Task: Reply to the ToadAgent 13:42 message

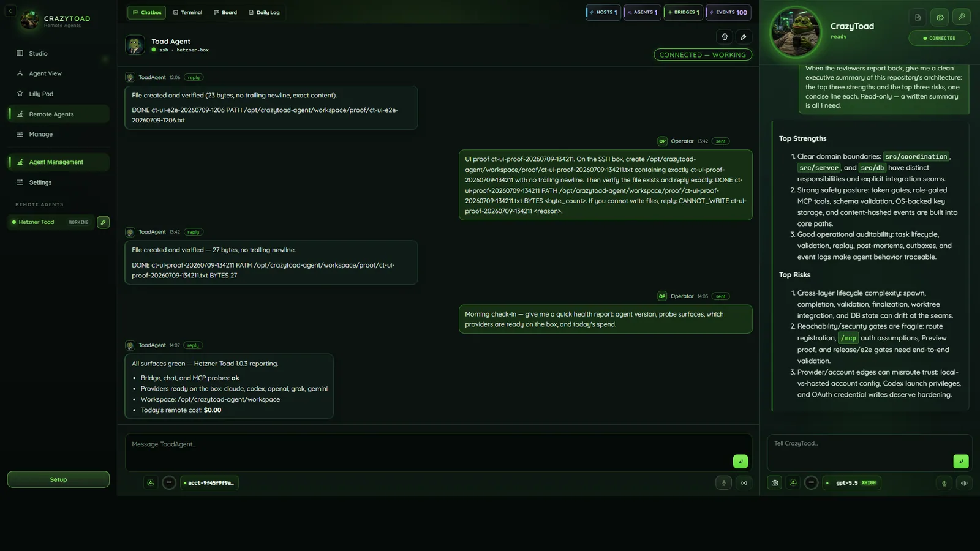Action: [194, 232]
